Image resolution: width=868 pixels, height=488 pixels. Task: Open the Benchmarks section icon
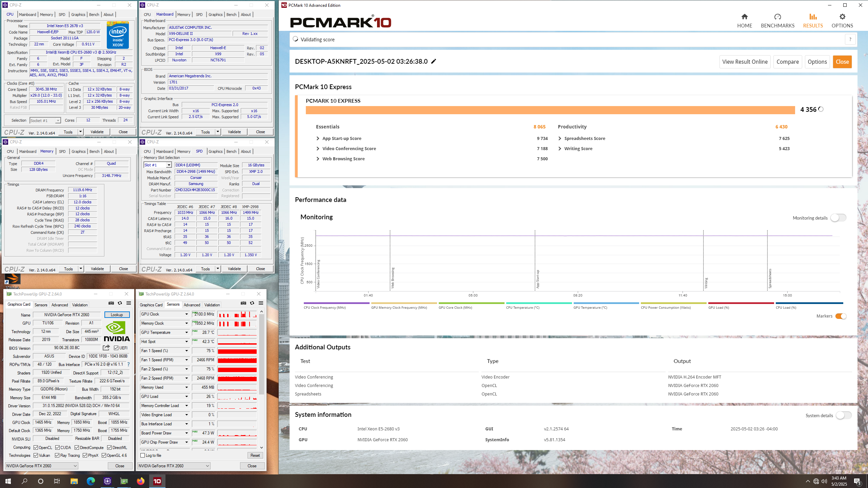click(x=777, y=17)
